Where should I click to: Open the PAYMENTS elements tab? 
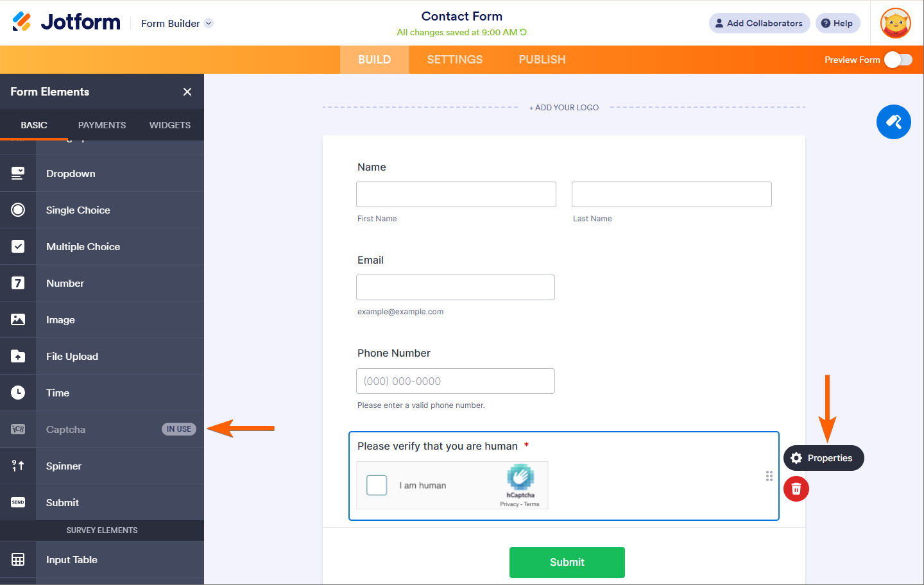[x=102, y=125]
